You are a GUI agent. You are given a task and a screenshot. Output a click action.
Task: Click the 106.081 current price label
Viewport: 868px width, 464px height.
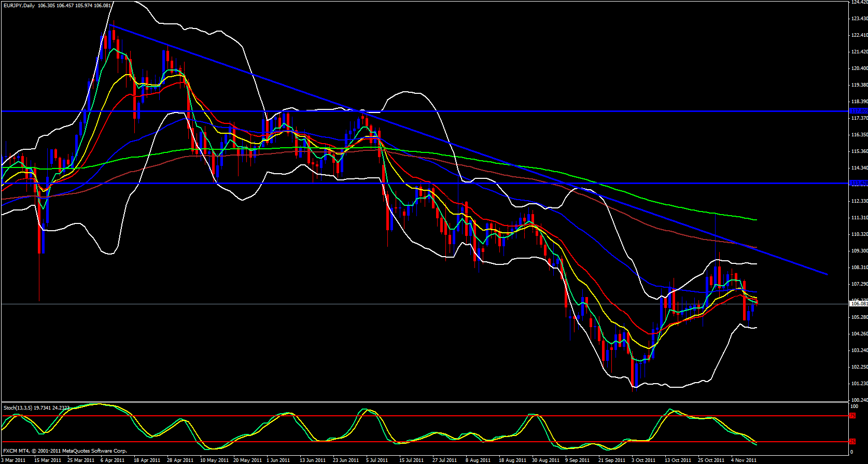[859, 304]
